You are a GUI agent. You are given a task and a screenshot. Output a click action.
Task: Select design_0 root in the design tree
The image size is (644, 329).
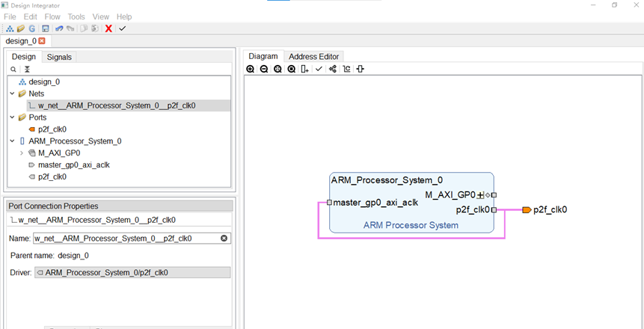pyautogui.click(x=44, y=82)
